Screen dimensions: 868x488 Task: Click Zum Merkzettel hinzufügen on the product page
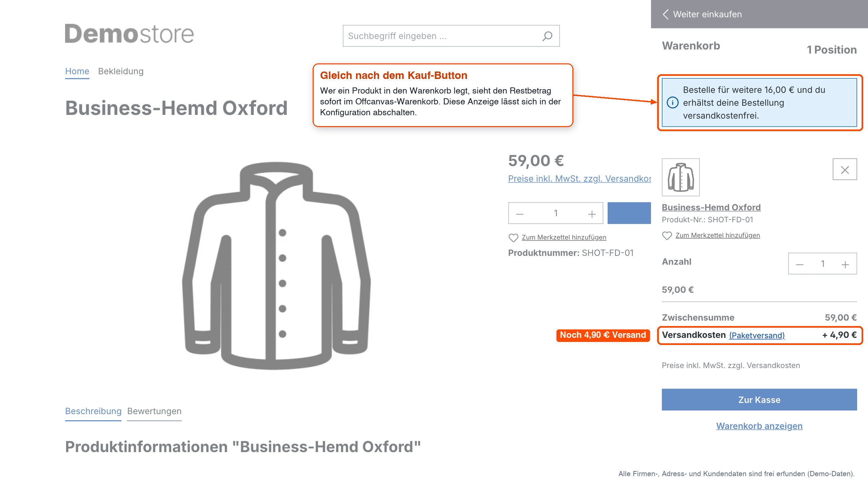click(564, 238)
